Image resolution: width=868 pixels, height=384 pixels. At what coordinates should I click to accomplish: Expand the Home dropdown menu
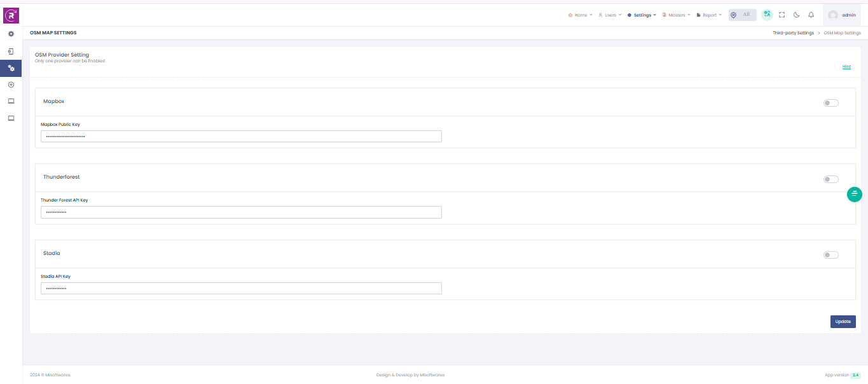tap(580, 15)
